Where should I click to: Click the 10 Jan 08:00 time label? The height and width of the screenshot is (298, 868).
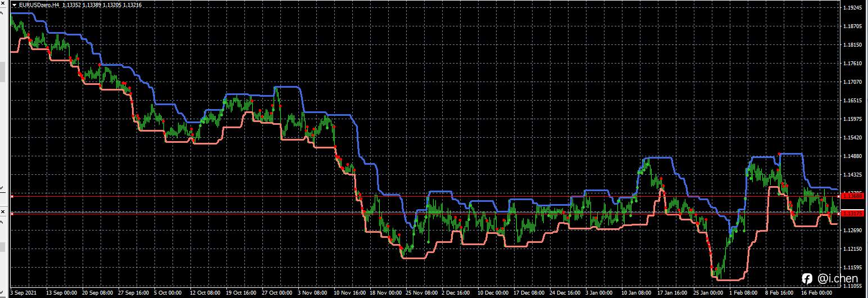[x=637, y=293]
